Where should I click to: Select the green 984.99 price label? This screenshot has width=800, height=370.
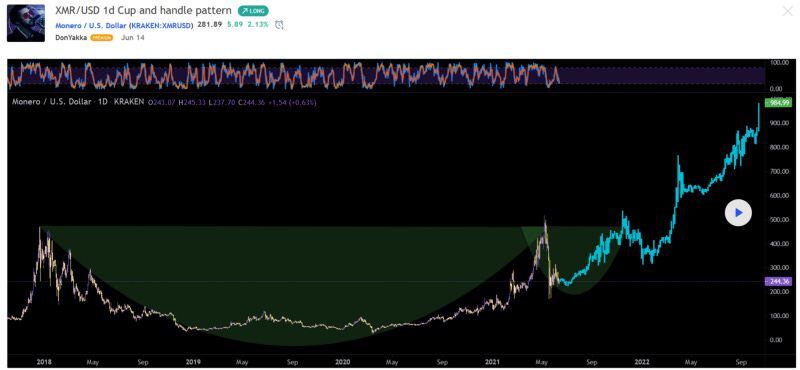click(x=777, y=103)
